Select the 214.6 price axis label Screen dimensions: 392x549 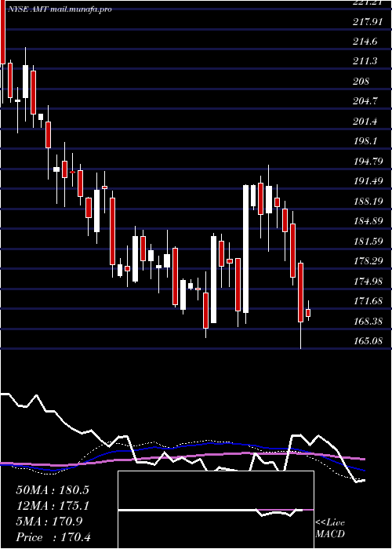pyautogui.click(x=365, y=42)
